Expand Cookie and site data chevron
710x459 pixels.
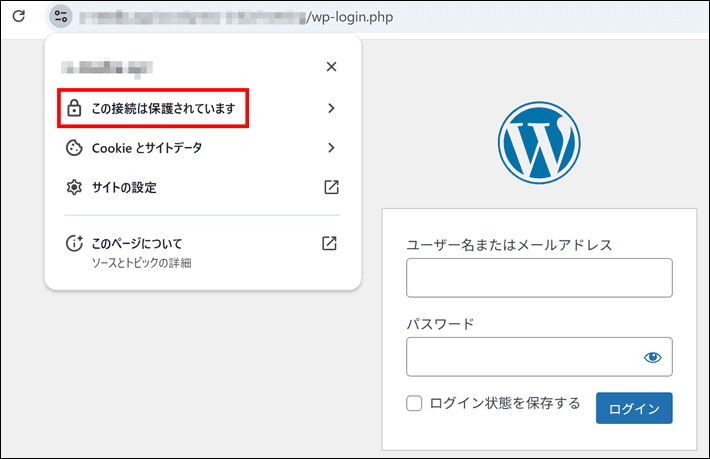(x=331, y=148)
